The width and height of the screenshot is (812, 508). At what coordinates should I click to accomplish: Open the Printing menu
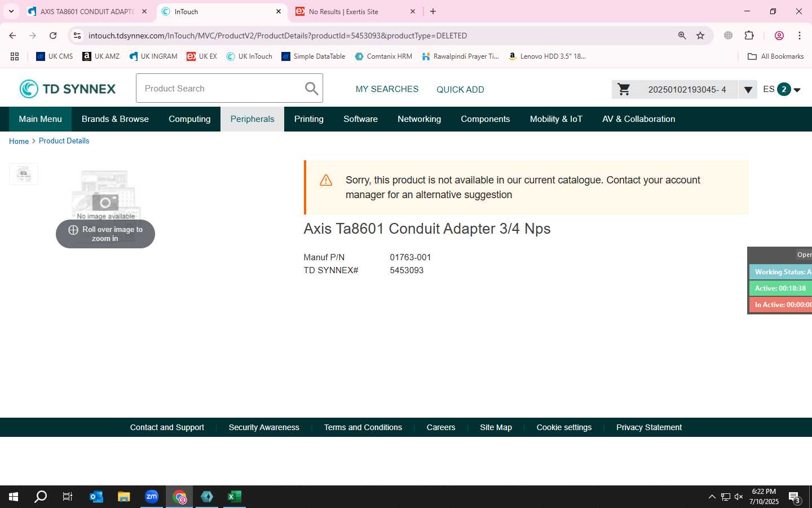(x=309, y=119)
